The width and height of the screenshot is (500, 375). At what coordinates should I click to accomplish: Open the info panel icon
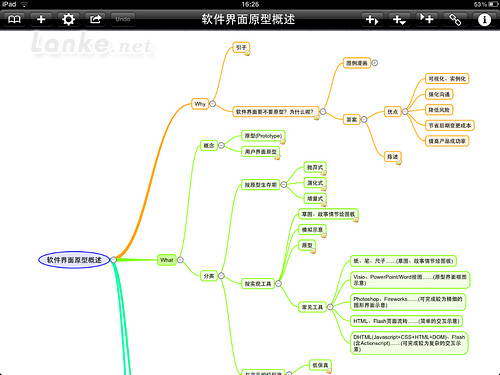tap(484, 19)
